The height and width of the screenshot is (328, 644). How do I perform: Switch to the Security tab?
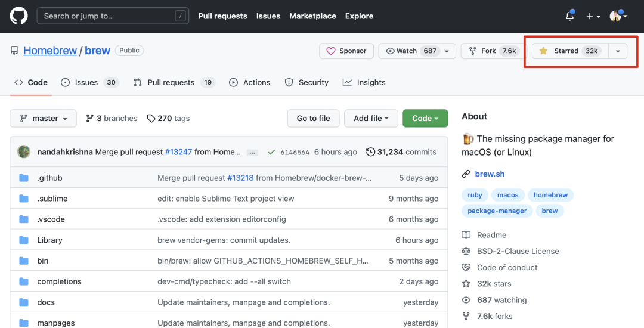pos(306,82)
